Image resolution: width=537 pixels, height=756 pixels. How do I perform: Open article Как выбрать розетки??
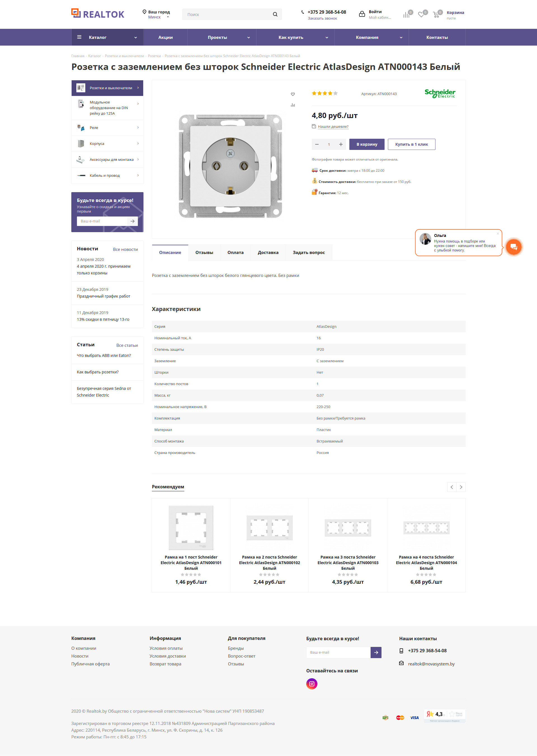point(98,372)
